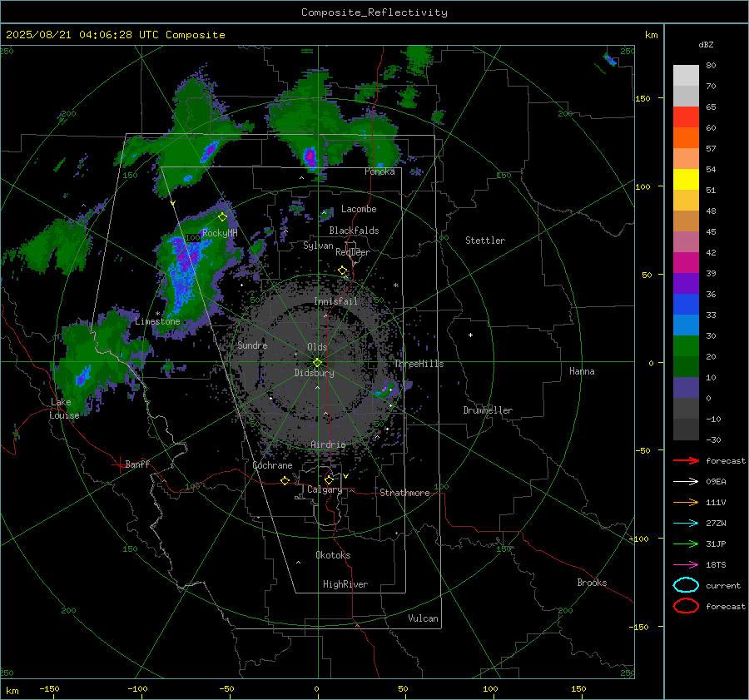Screen dimensions: 749x700
Task: Click the Cochrane city label
Action: (x=272, y=465)
